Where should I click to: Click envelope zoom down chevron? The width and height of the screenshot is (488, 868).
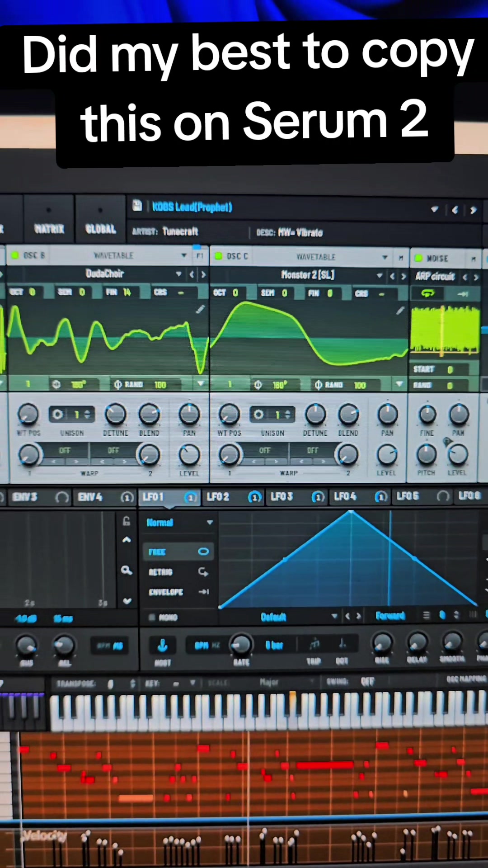[127, 601]
